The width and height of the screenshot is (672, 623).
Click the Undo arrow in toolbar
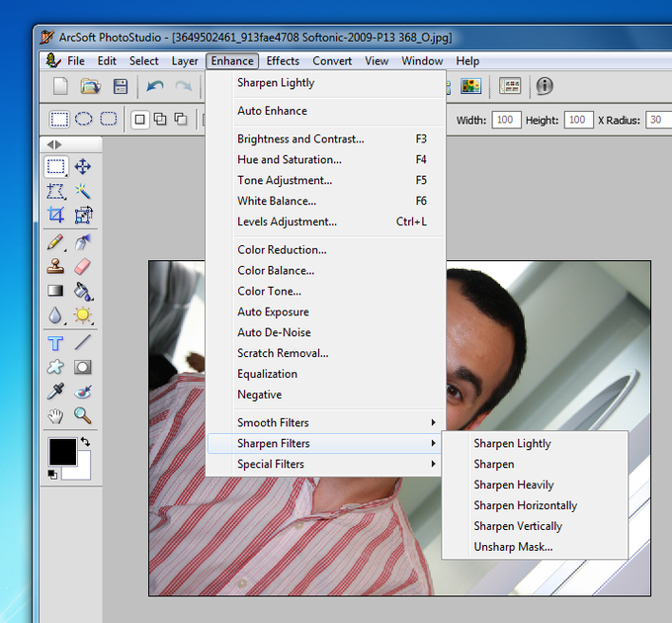155,87
